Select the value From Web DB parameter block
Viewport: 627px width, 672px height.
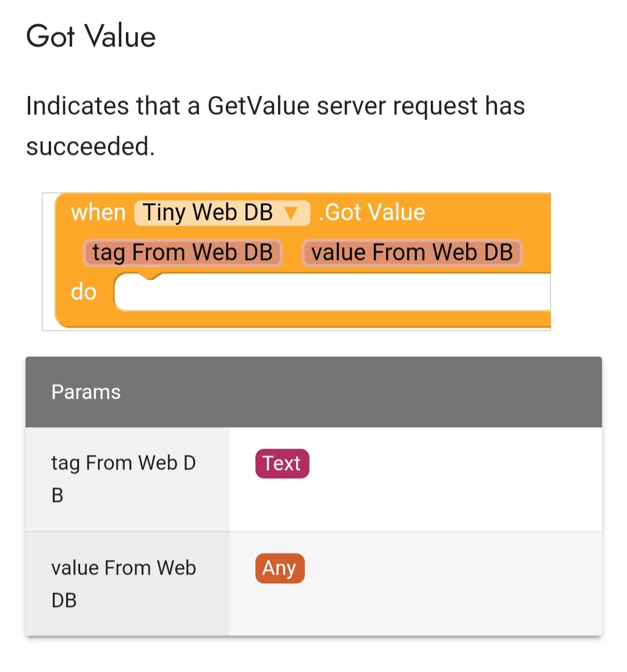(412, 252)
